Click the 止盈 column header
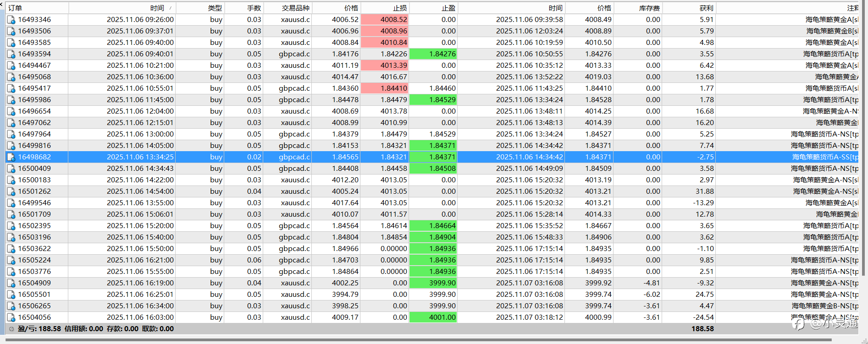The height and width of the screenshot is (344, 868). click(x=434, y=8)
